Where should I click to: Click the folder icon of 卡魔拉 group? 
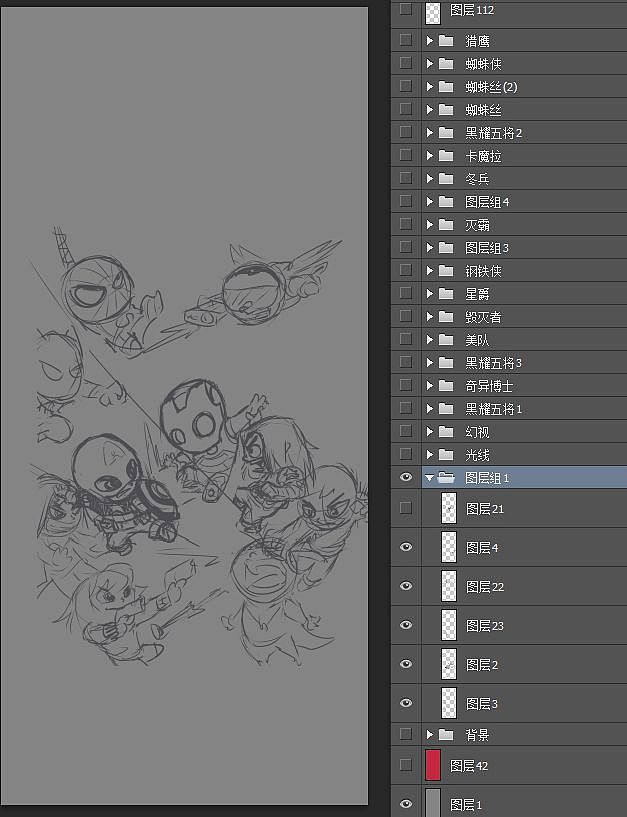pyautogui.click(x=446, y=155)
